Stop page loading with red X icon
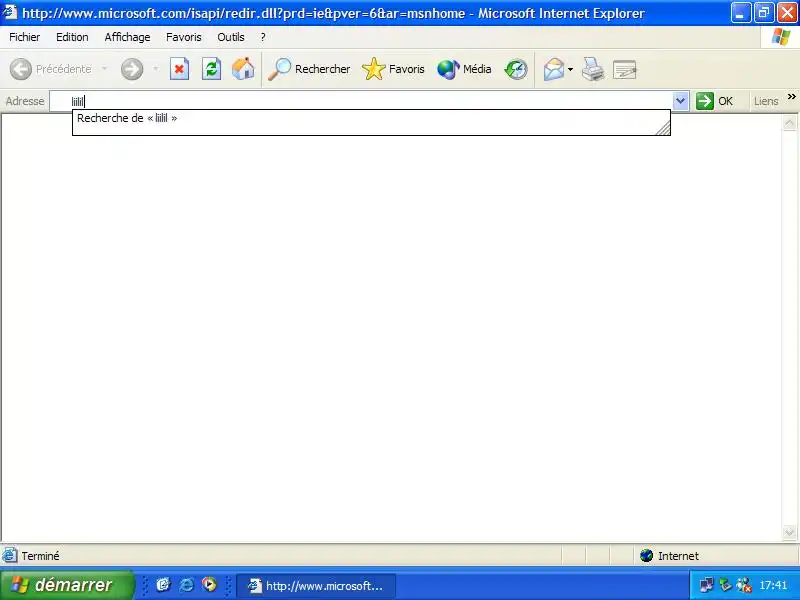 [x=179, y=69]
